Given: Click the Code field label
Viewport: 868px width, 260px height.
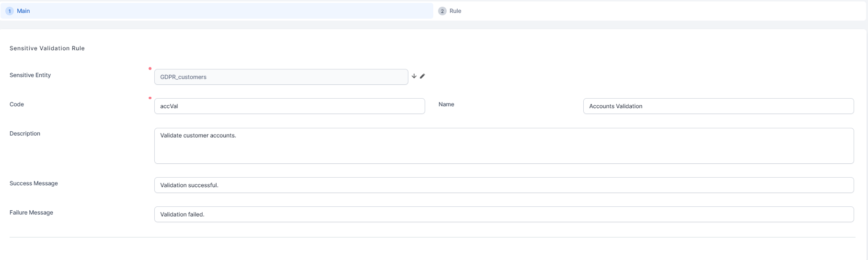Looking at the screenshot, I should [x=17, y=104].
